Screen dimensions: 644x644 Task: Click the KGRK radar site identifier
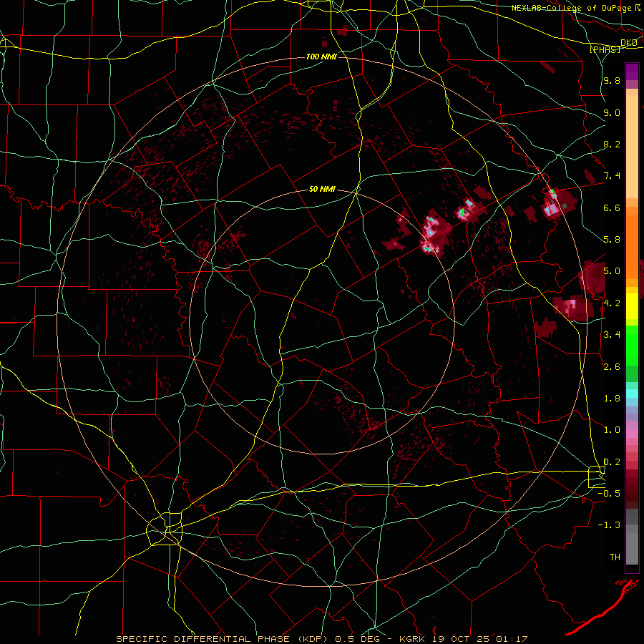[x=414, y=639]
